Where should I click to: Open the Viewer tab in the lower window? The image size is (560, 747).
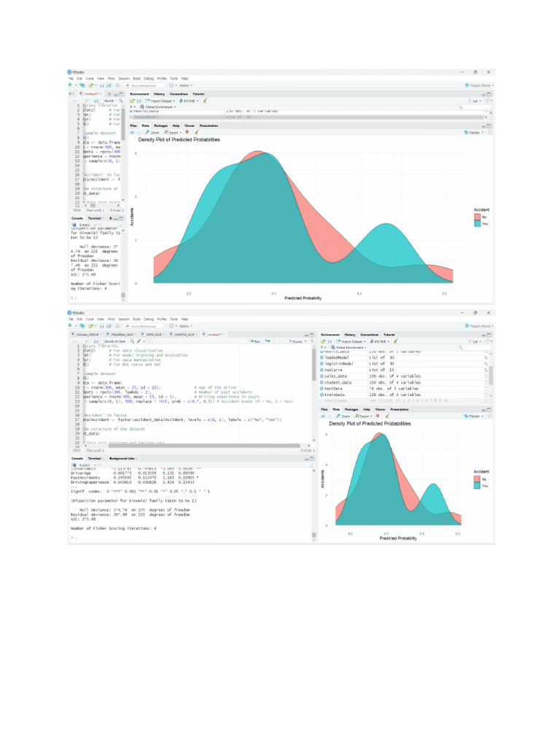380,409
